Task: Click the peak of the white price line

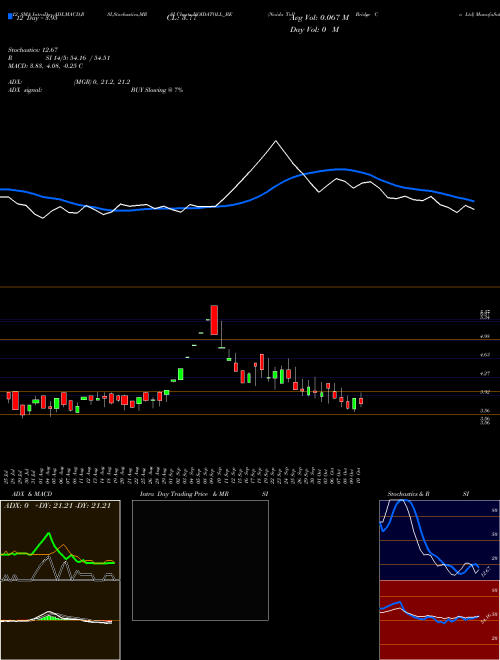Action: coord(276,141)
